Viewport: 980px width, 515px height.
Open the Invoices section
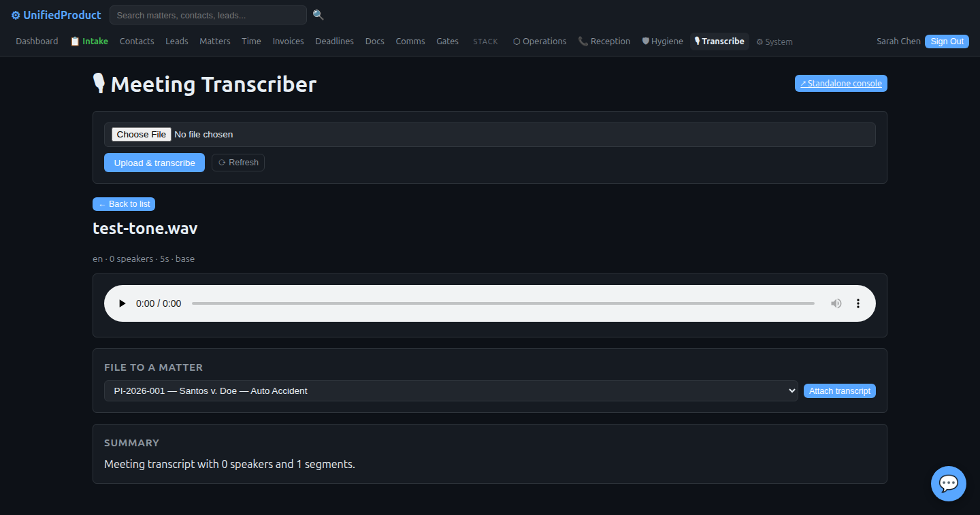click(289, 41)
